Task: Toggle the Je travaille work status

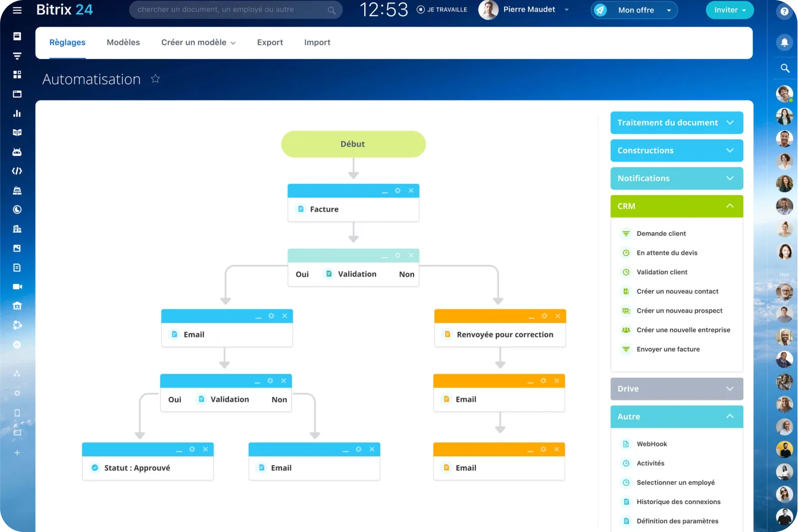Action: pyautogui.click(x=442, y=10)
